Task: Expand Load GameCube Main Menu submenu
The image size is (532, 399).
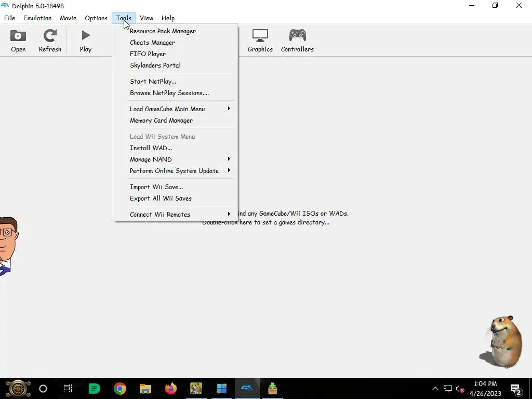Action: [x=175, y=109]
